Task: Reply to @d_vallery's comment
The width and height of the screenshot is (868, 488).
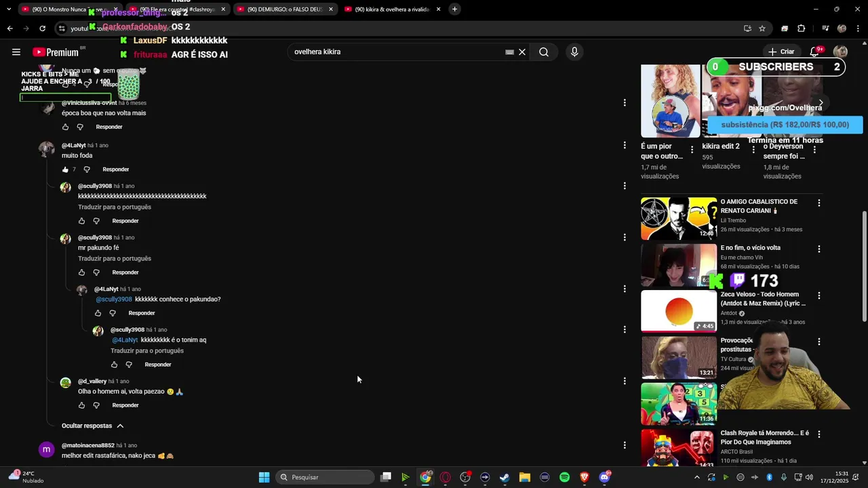Action: (x=125, y=405)
